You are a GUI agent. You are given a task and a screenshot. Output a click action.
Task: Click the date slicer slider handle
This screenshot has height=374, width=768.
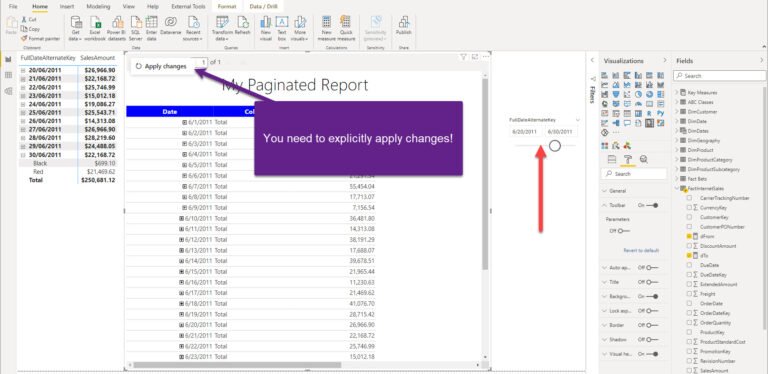pyautogui.click(x=554, y=145)
